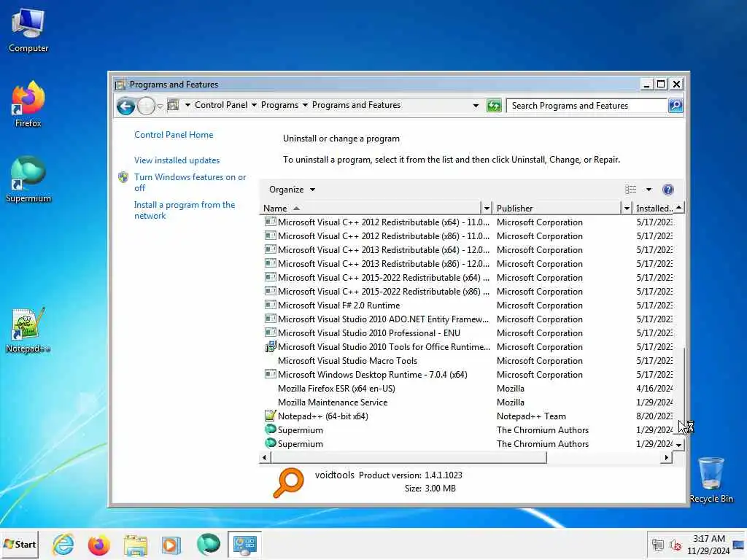This screenshot has height=560, width=747.
Task: Click the network tray icon
Action: coord(658,545)
